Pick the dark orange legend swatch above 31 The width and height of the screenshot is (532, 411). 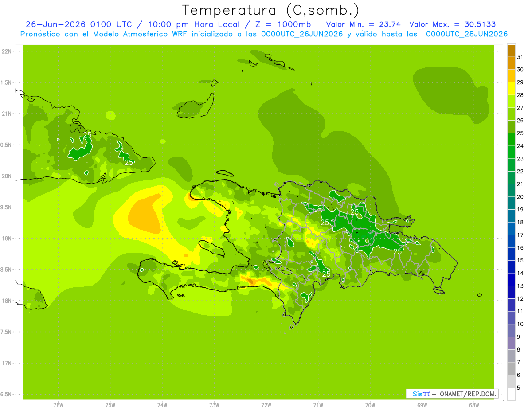[511, 51]
